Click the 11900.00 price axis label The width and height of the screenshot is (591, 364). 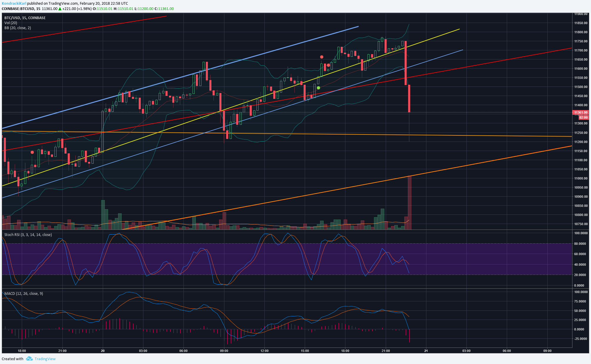point(581,14)
